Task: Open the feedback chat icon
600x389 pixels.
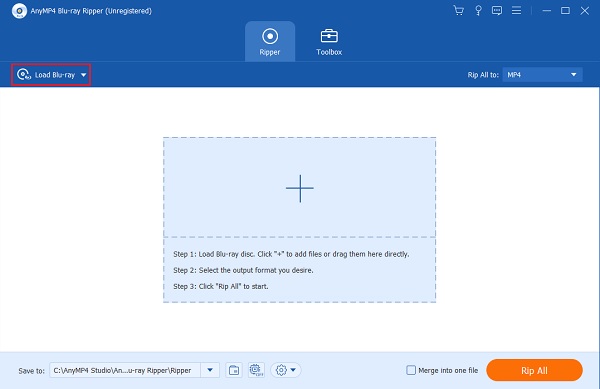Action: coord(497,10)
